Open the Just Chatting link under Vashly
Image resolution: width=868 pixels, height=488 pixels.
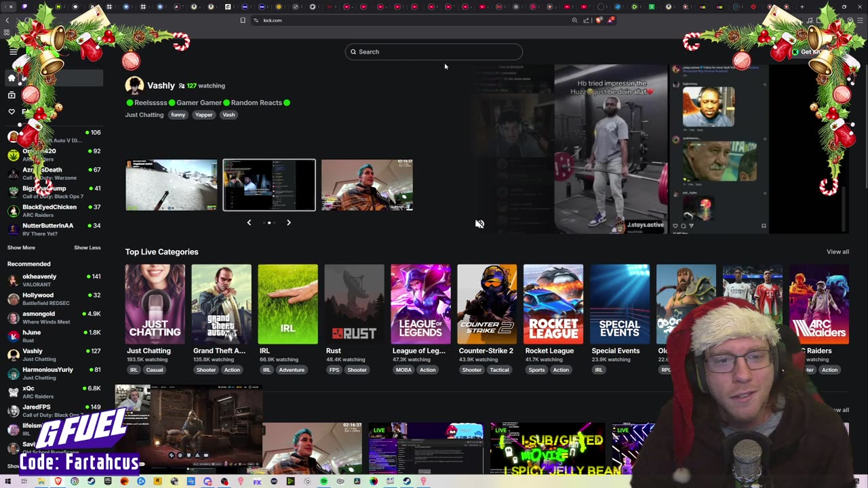(144, 115)
